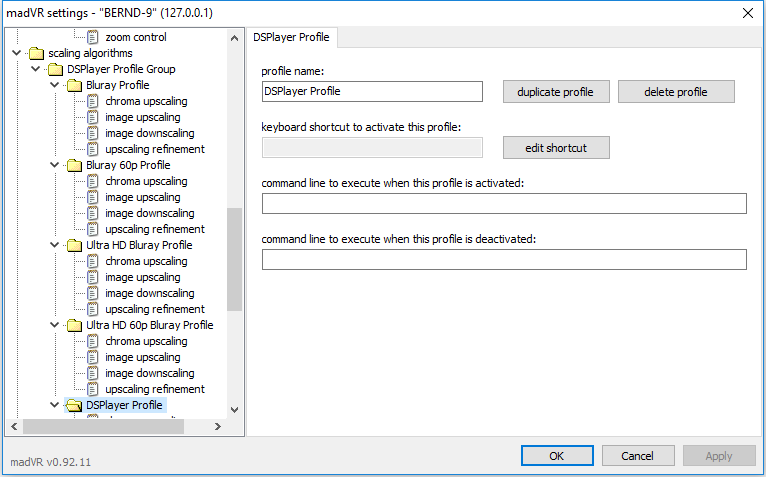This screenshot has height=477, width=766.
Task: Select the scaling algorithms tree item
Action: 90,53
